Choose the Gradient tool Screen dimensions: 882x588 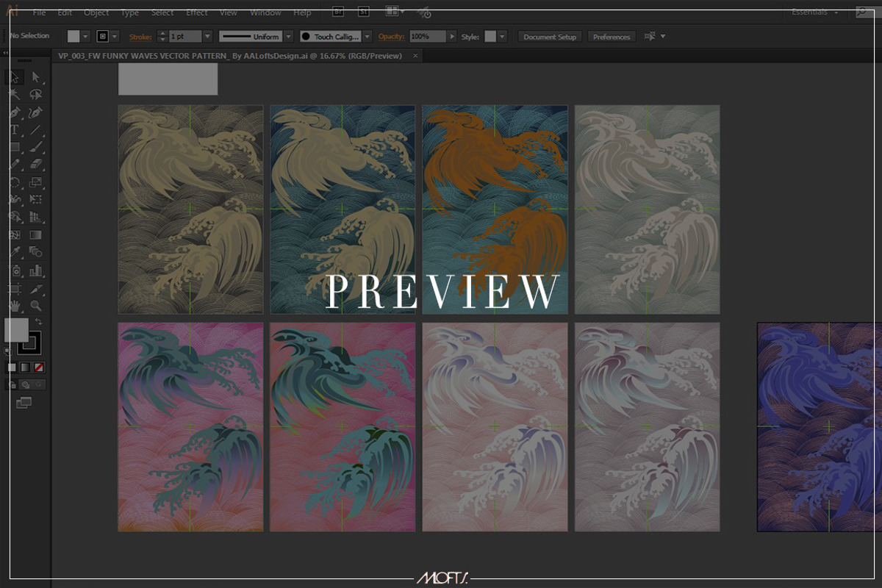[x=35, y=235]
